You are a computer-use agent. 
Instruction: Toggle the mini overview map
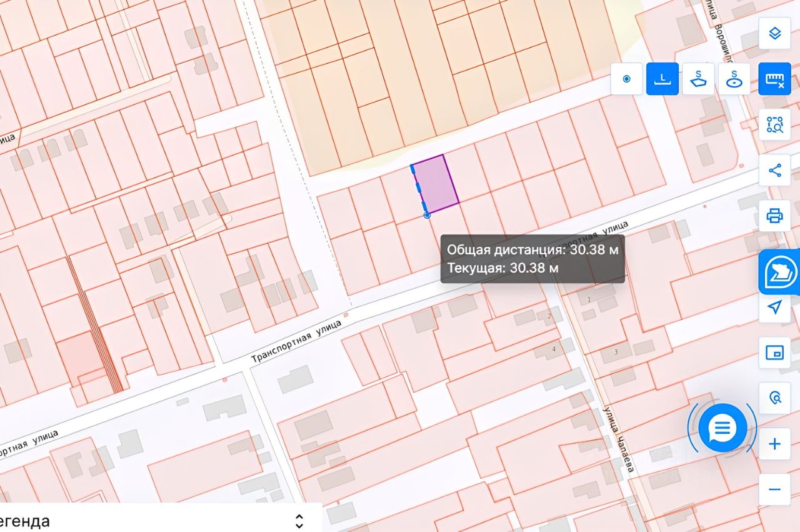[774, 353]
